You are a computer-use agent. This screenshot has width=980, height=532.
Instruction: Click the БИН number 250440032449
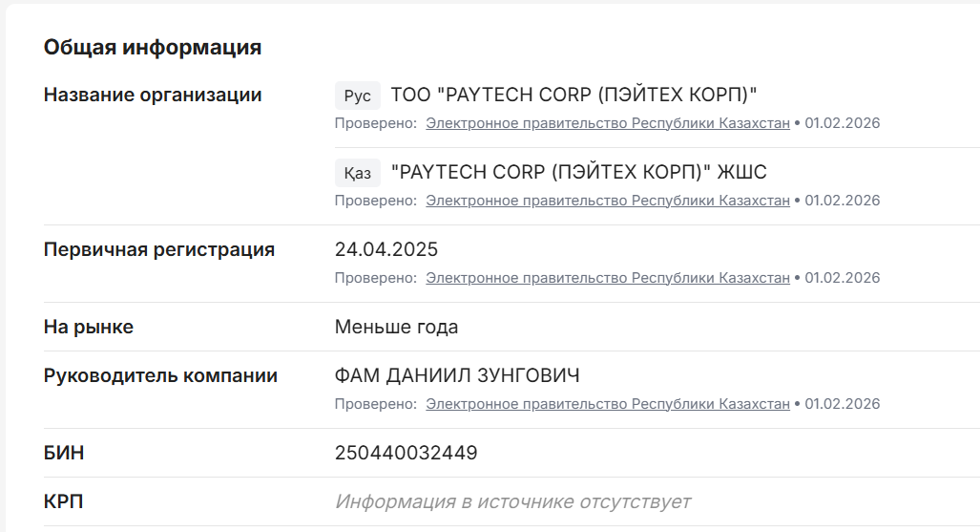click(x=406, y=454)
